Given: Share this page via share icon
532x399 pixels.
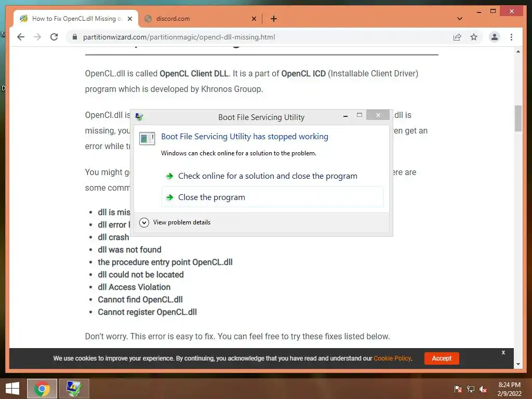Looking at the screenshot, I should (x=457, y=37).
